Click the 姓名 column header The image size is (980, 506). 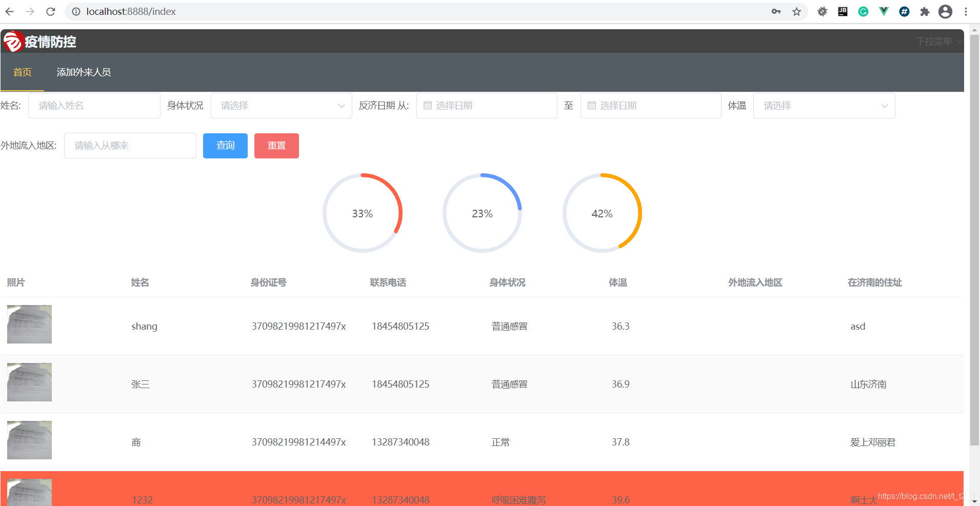(x=140, y=282)
